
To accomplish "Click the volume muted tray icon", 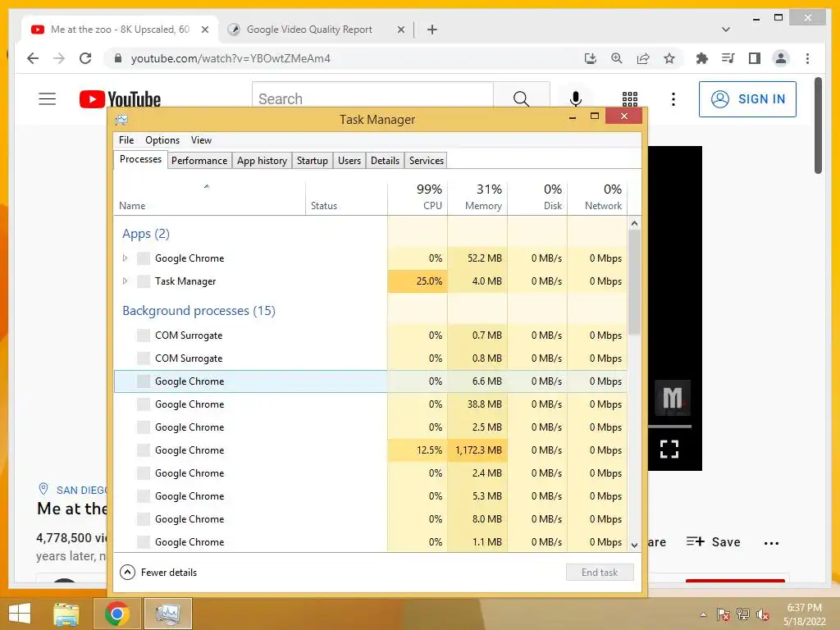I will click(x=762, y=614).
